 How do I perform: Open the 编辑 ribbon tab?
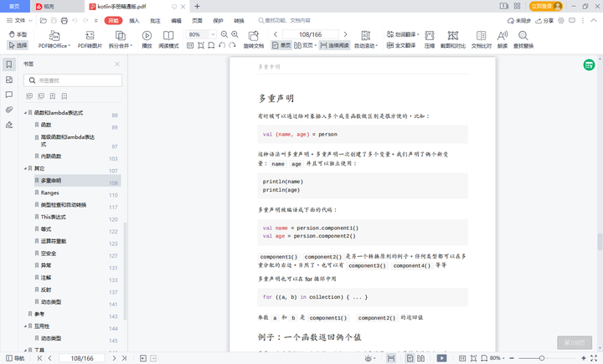click(x=176, y=21)
